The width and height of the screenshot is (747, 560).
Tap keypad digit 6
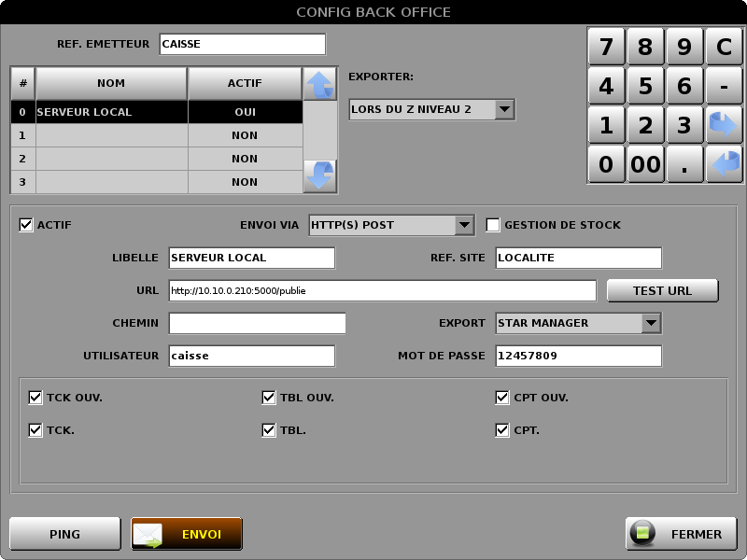(684, 86)
